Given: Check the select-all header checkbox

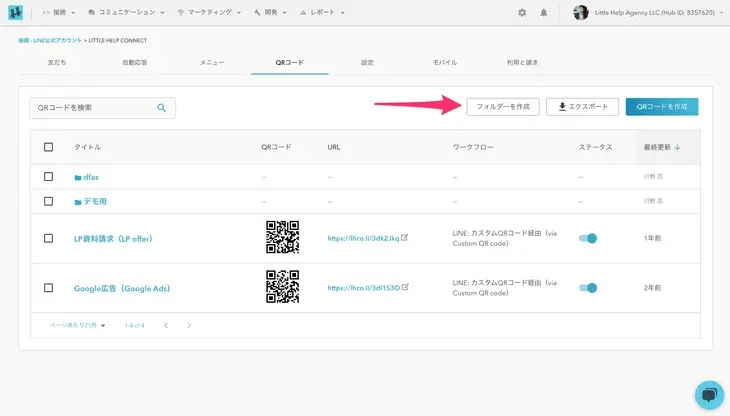Looking at the screenshot, I should coord(48,147).
